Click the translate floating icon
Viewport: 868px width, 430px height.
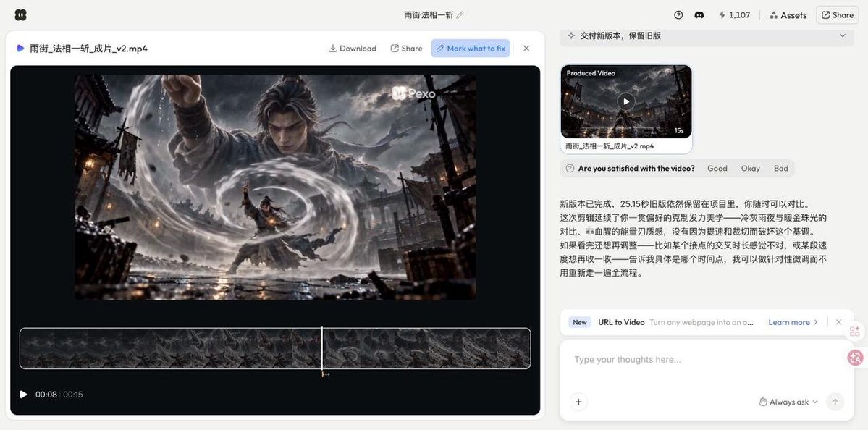coord(855,358)
